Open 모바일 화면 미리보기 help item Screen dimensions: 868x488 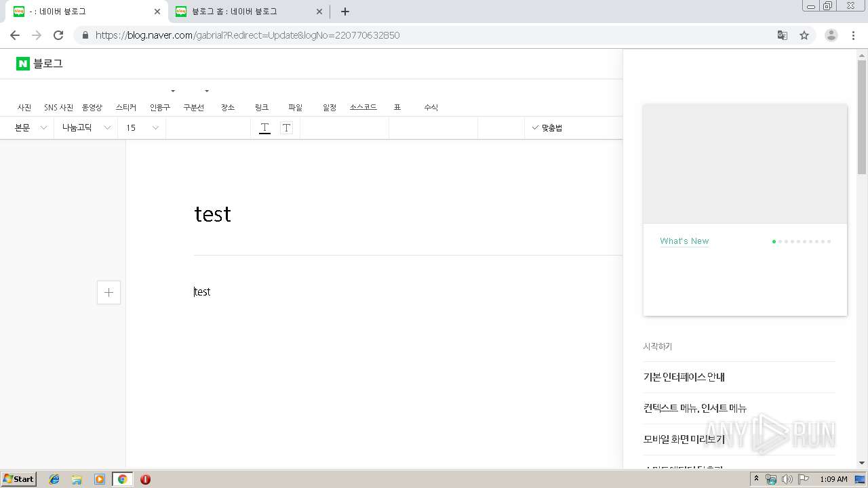(684, 439)
